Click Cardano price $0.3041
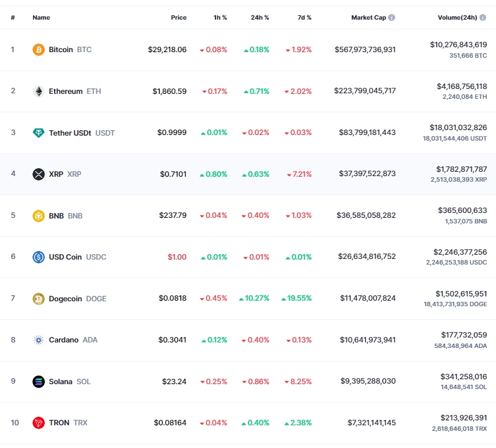 pyautogui.click(x=172, y=340)
